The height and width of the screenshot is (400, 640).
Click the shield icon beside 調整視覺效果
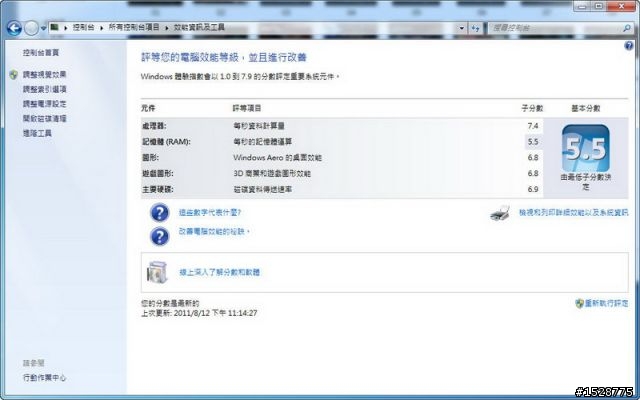point(13,75)
